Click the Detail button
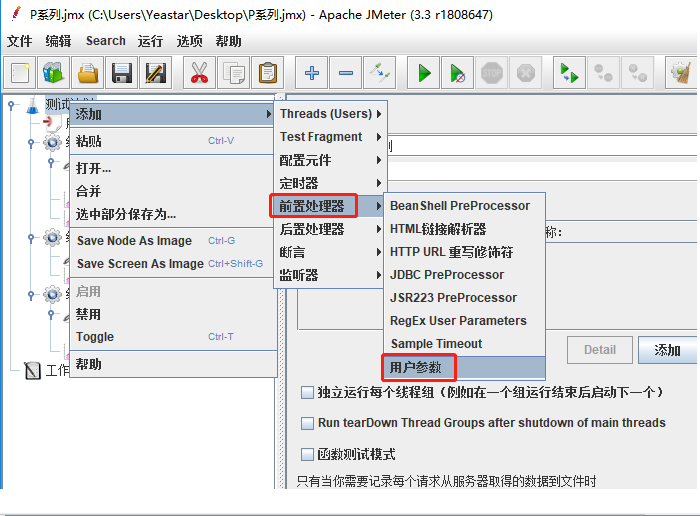Viewport: 700px width, 516px height. (x=600, y=350)
